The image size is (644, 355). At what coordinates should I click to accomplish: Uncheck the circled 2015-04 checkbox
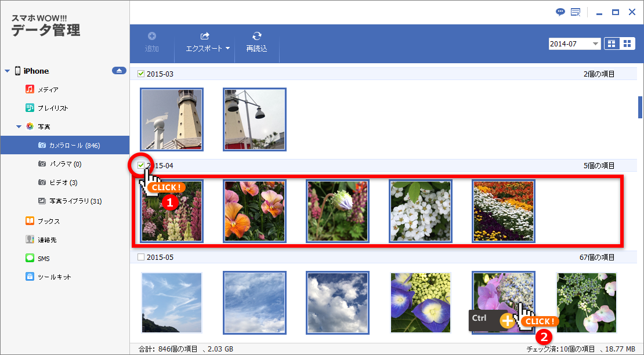(140, 165)
